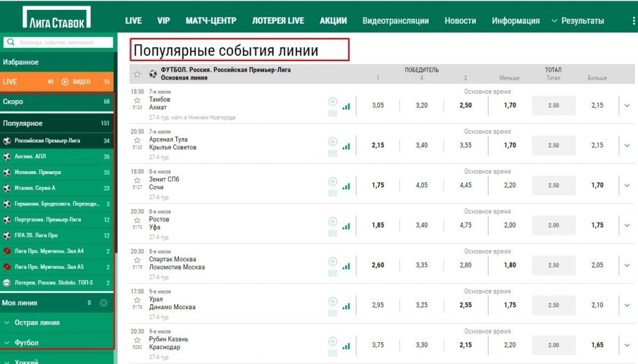638x364 pixels.
Task: Expand the Острая линия section
Action: point(37,323)
